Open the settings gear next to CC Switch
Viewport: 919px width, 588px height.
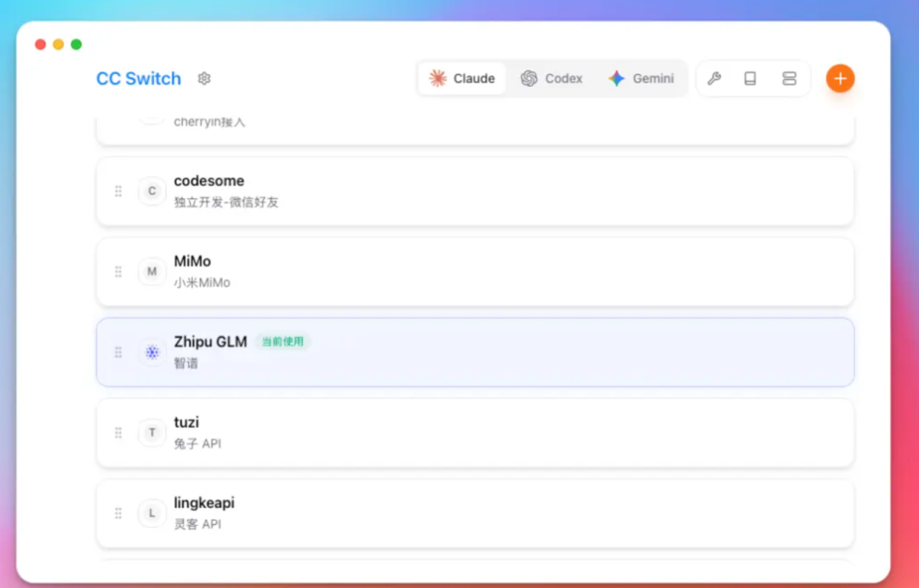click(x=204, y=78)
